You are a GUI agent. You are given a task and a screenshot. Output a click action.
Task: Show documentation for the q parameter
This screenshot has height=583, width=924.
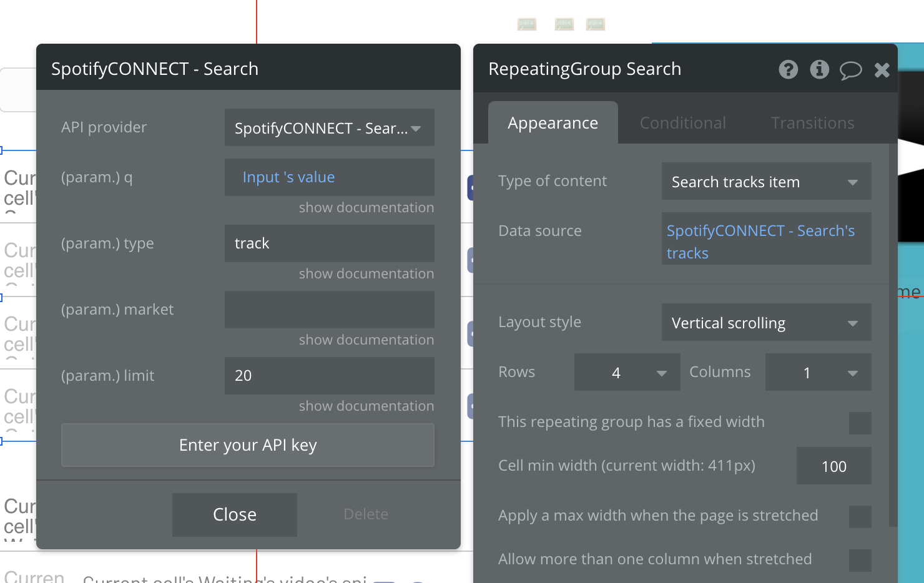(366, 207)
